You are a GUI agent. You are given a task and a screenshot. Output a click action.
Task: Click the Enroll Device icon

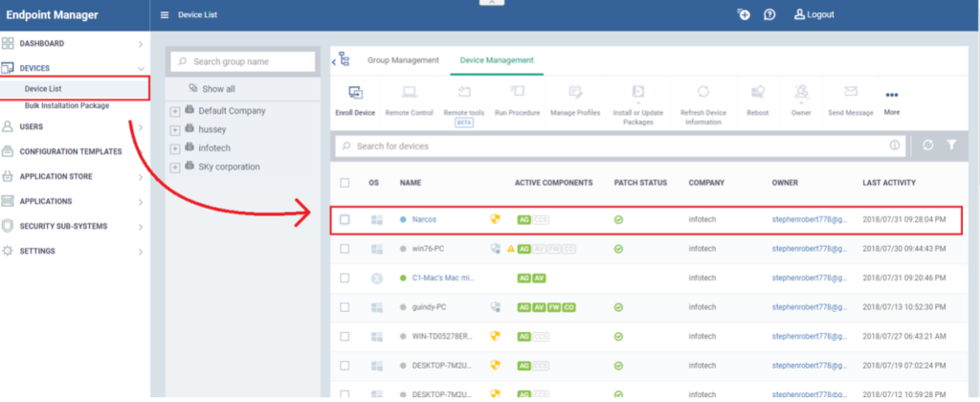tap(356, 93)
